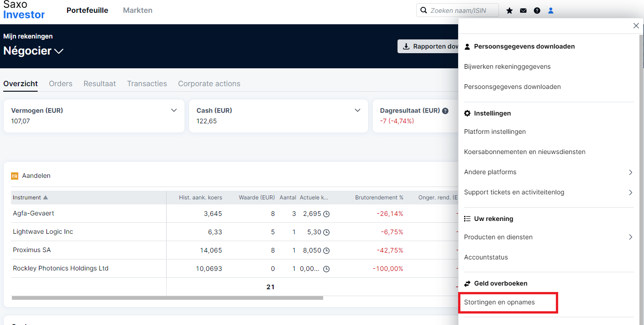Open Persoonsgegevens downloaden link
Viewport: 644px width, 325px height.
point(512,87)
